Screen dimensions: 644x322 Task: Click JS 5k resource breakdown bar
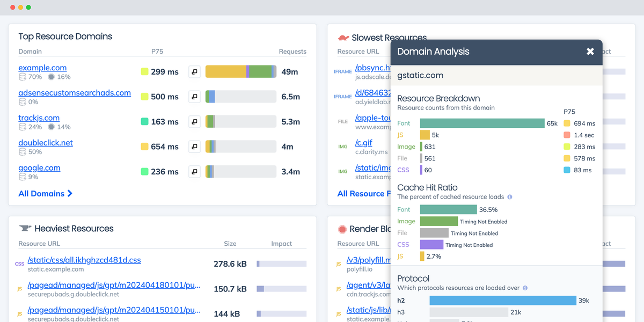tap(425, 135)
